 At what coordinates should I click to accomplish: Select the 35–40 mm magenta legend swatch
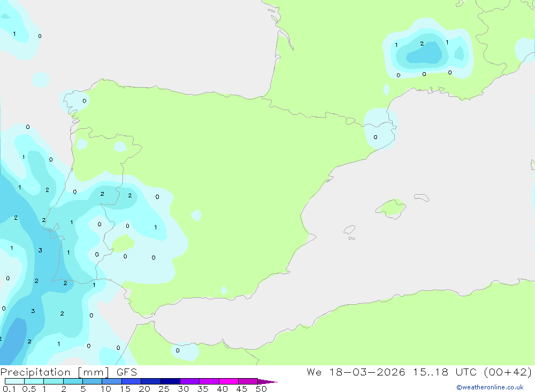pyautogui.click(x=209, y=381)
